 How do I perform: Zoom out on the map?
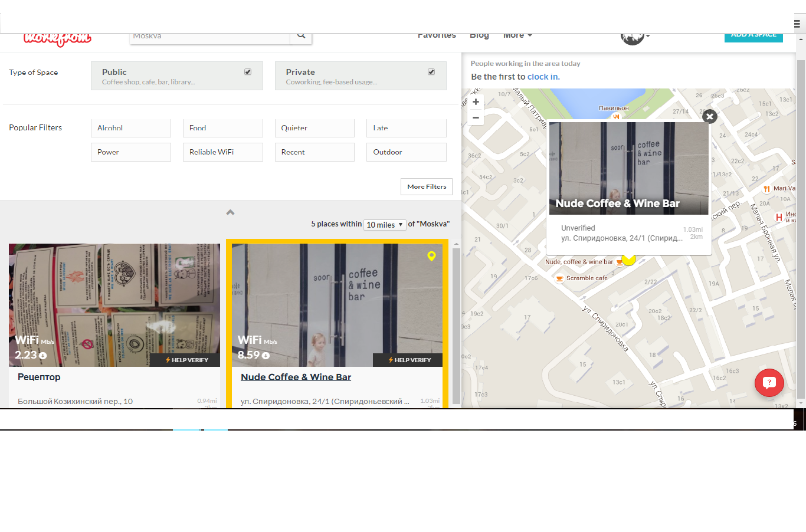point(476,117)
